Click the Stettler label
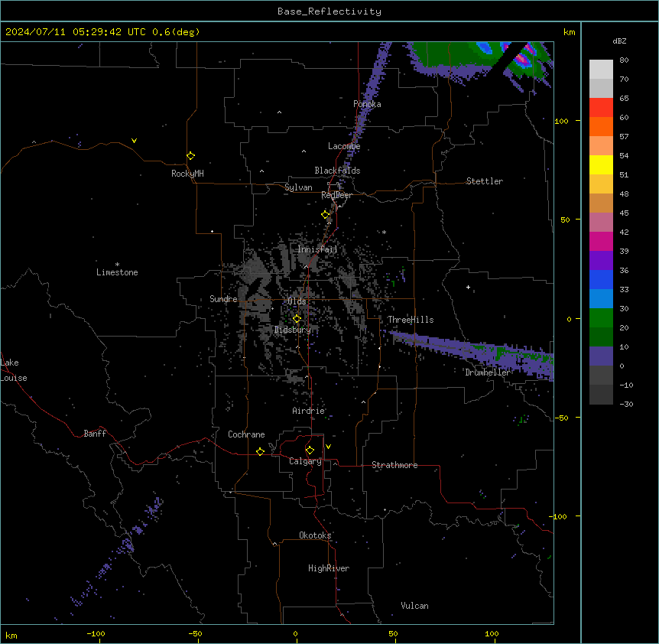659x644 pixels. (x=484, y=181)
